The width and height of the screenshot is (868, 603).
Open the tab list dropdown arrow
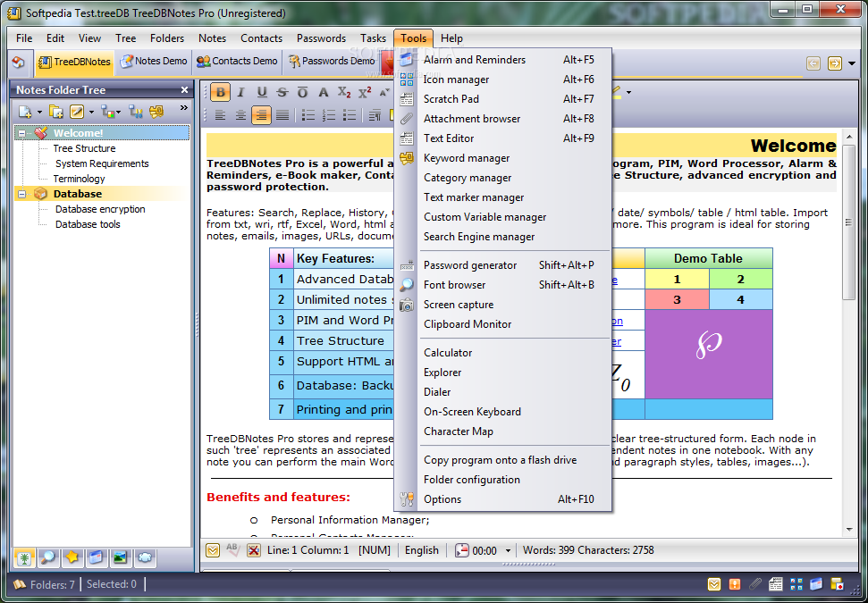(x=851, y=63)
